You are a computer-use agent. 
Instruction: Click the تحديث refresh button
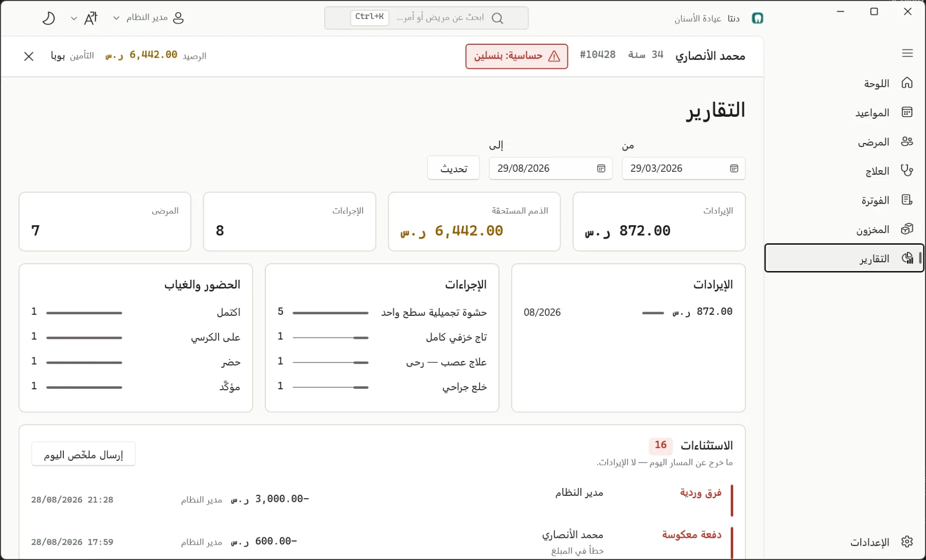click(x=454, y=168)
